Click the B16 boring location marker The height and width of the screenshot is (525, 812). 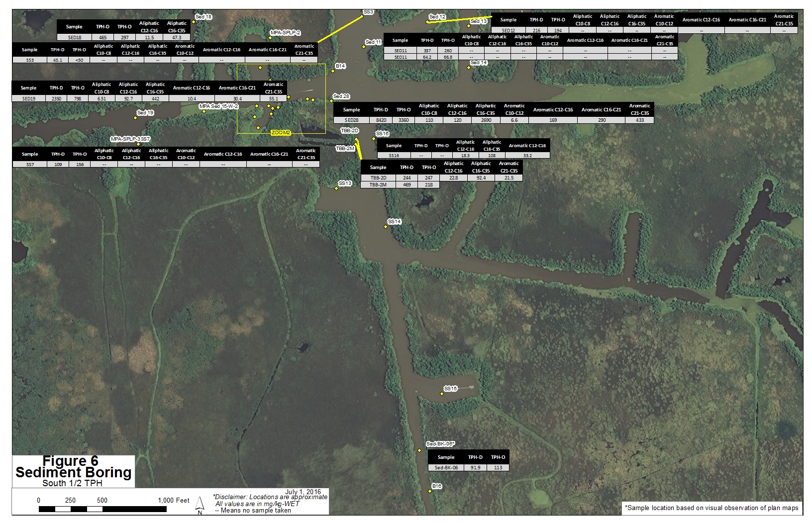pyautogui.click(x=430, y=491)
